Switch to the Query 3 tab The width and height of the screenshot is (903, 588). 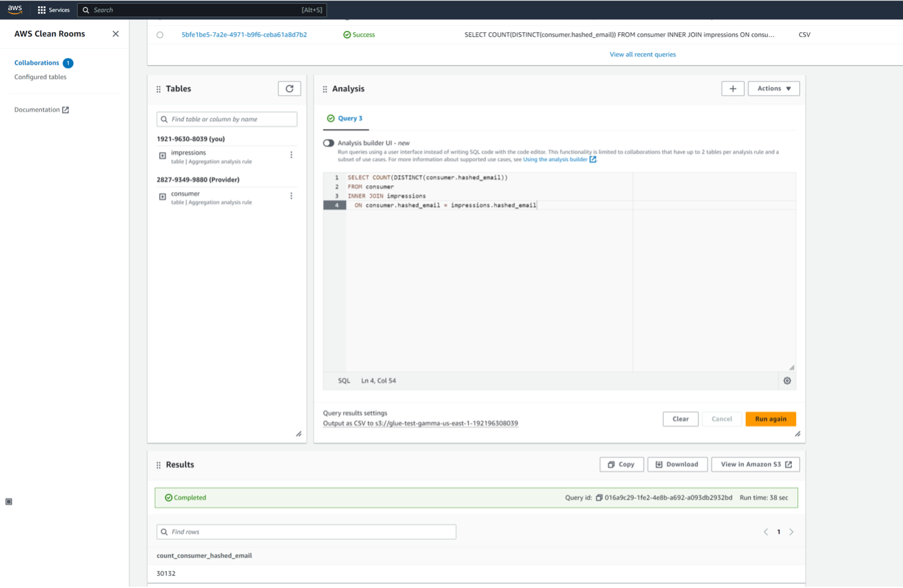pos(345,119)
